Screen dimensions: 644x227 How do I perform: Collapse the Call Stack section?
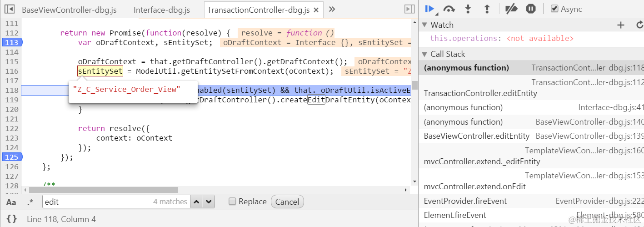pyautogui.click(x=424, y=54)
